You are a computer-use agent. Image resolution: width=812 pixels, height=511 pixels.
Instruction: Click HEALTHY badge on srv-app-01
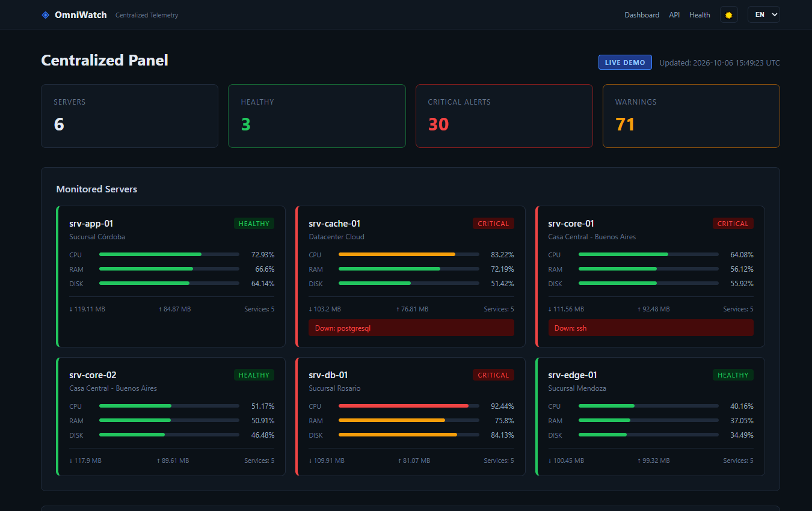[254, 224]
